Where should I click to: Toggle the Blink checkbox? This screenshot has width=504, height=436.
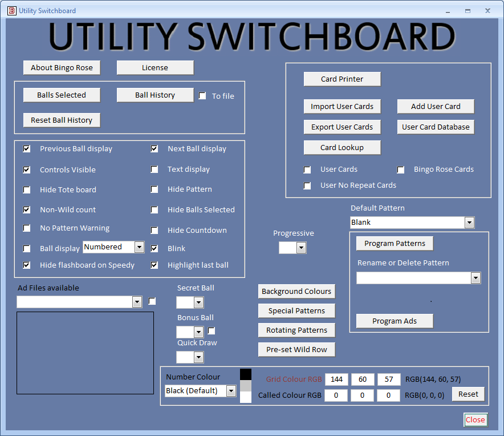pos(155,248)
